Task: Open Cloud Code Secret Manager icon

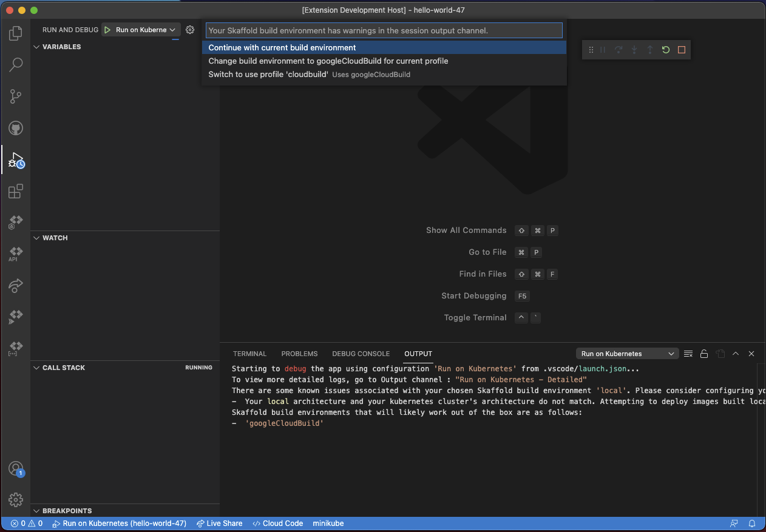Action: click(16, 349)
